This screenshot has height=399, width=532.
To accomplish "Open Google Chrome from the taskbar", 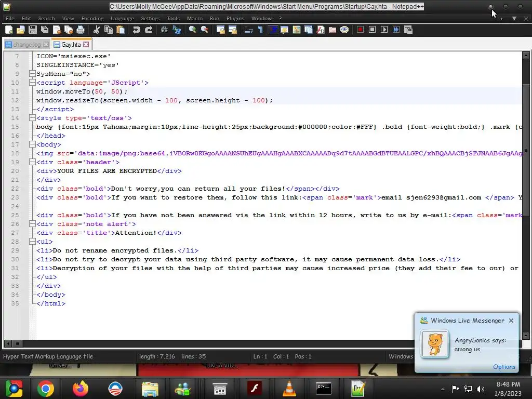I will [x=46, y=389].
